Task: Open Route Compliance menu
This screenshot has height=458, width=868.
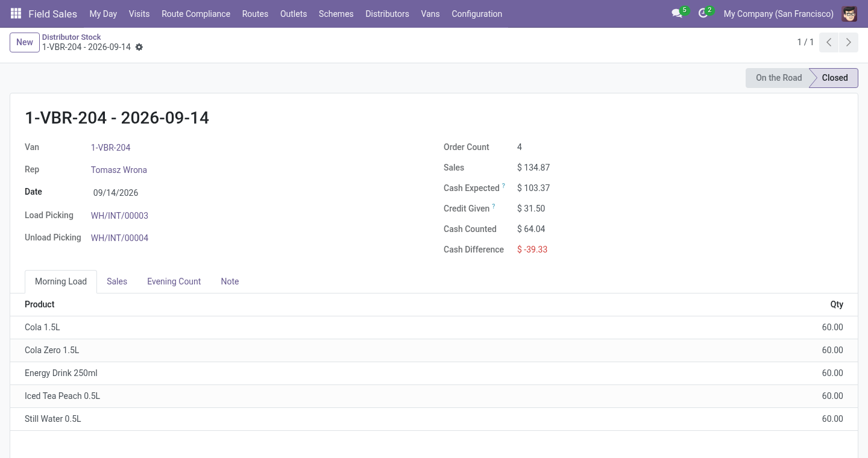Action: (196, 13)
